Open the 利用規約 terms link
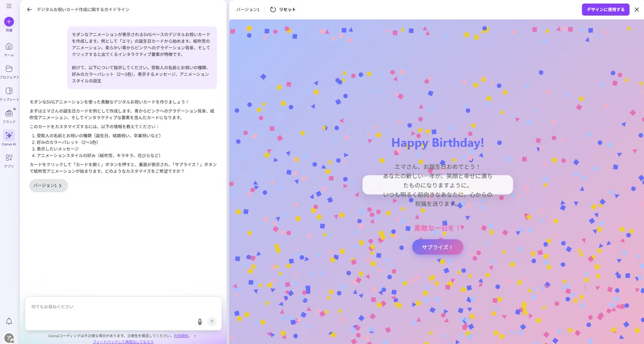The height and width of the screenshot is (344, 644). tap(181, 335)
